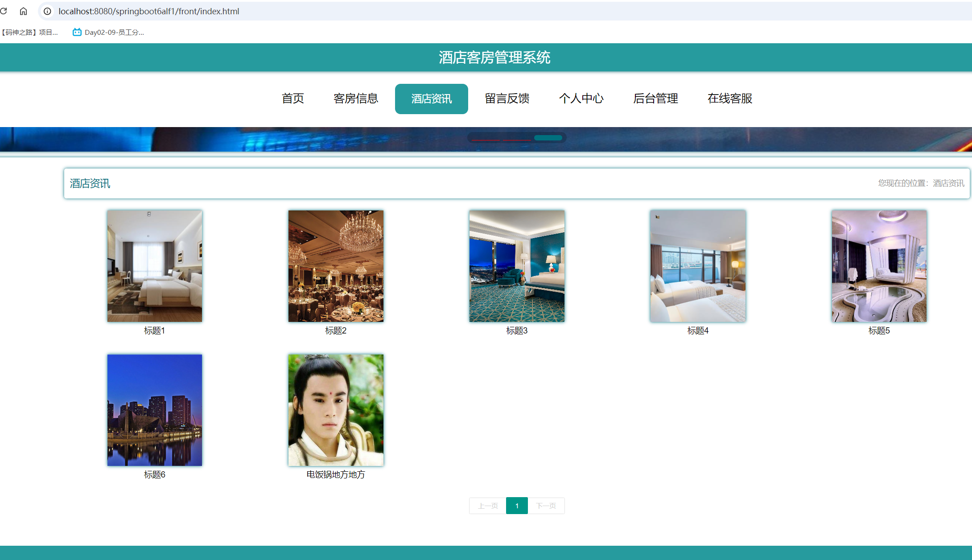Click the 上一页 pagination button
The image size is (972, 560).
click(x=487, y=506)
